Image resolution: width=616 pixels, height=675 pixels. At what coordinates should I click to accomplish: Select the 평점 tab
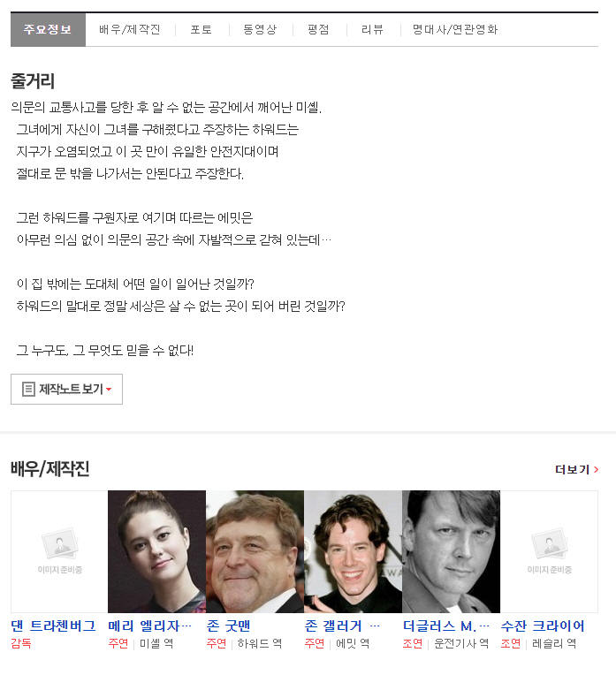[x=318, y=30]
